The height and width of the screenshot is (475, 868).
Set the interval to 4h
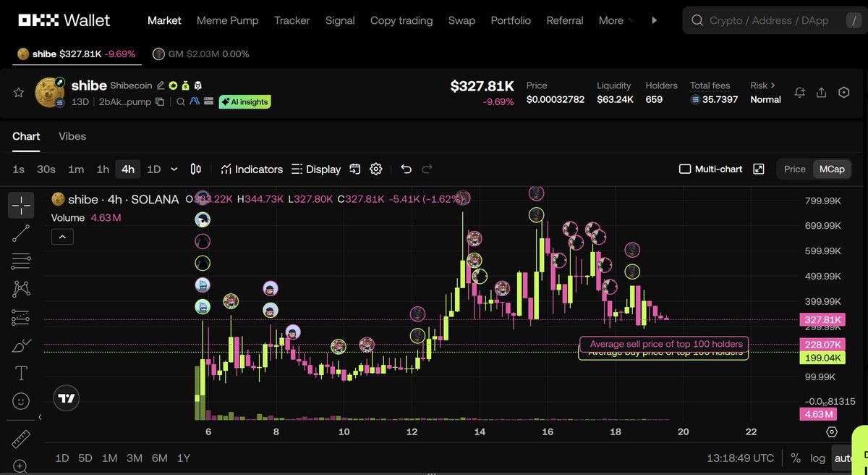[128, 169]
